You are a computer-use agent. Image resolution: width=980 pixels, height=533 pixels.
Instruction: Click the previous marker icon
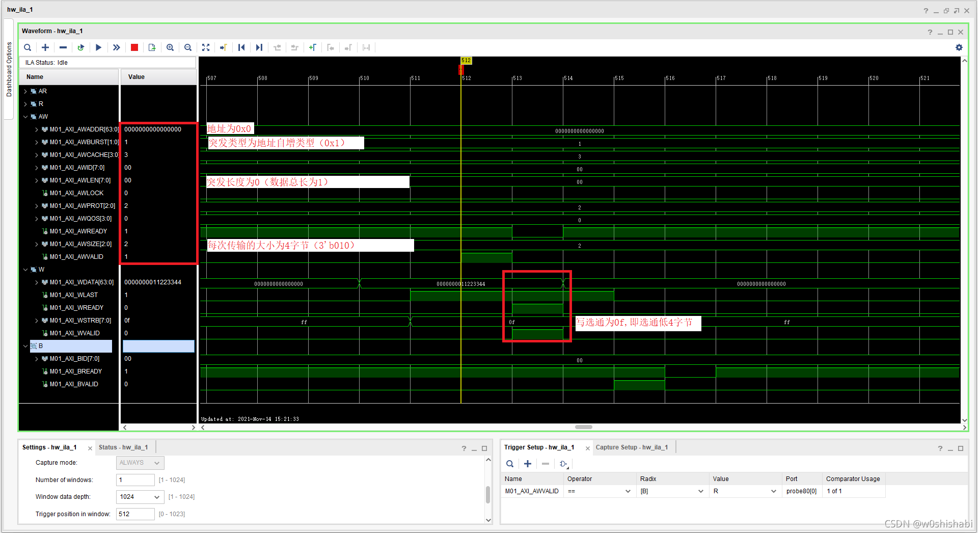pyautogui.click(x=331, y=47)
